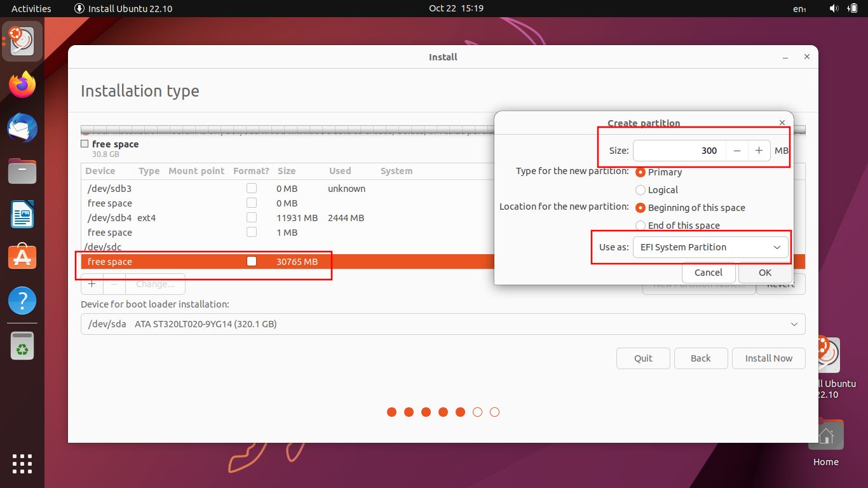The height and width of the screenshot is (488, 868).
Task: Click the Size column header
Action: coord(287,171)
